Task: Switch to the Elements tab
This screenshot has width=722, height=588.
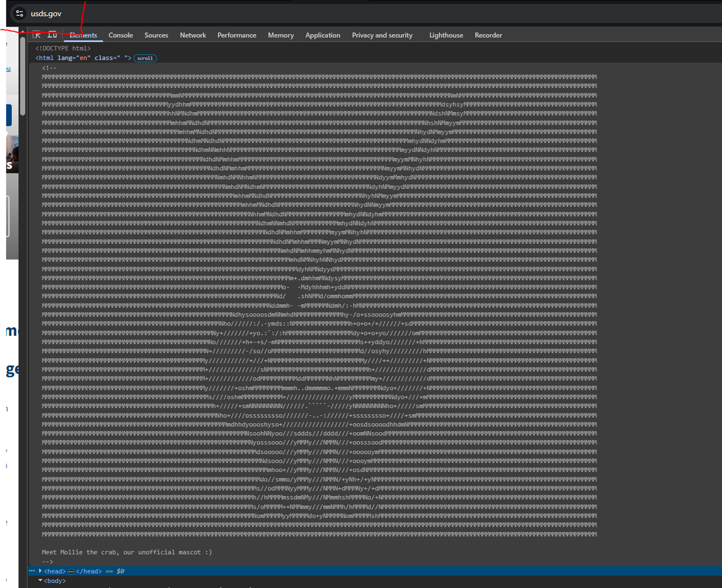Action: [83, 36]
